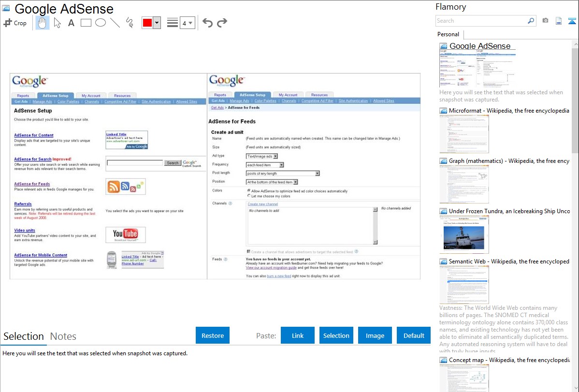This screenshot has height=392, width=579.
Task: Open the Personal tab
Action: coord(449,34)
